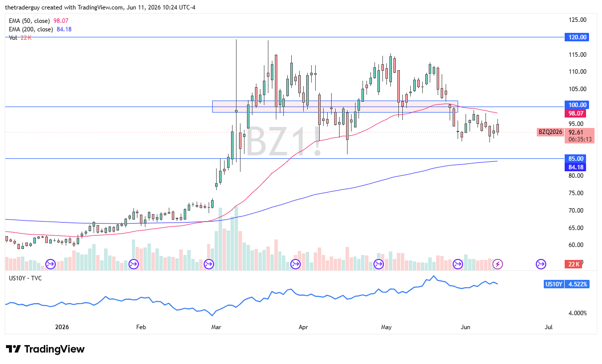The image size is (602, 364).
Task: Click the 95.00 price axis value
Action: pyautogui.click(x=577, y=124)
